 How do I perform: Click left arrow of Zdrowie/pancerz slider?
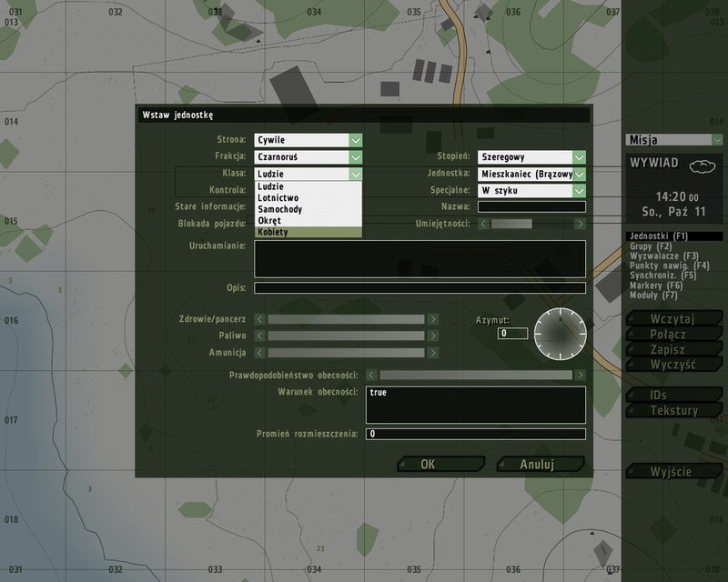259,319
